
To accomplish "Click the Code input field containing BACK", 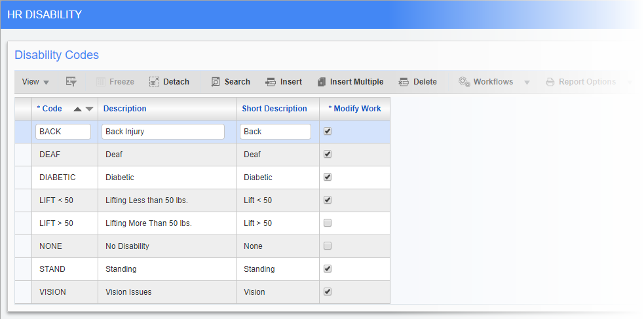I will pos(64,132).
